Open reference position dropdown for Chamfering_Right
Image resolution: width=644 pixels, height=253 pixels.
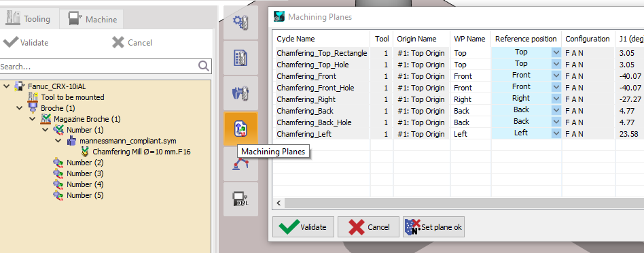(x=556, y=99)
